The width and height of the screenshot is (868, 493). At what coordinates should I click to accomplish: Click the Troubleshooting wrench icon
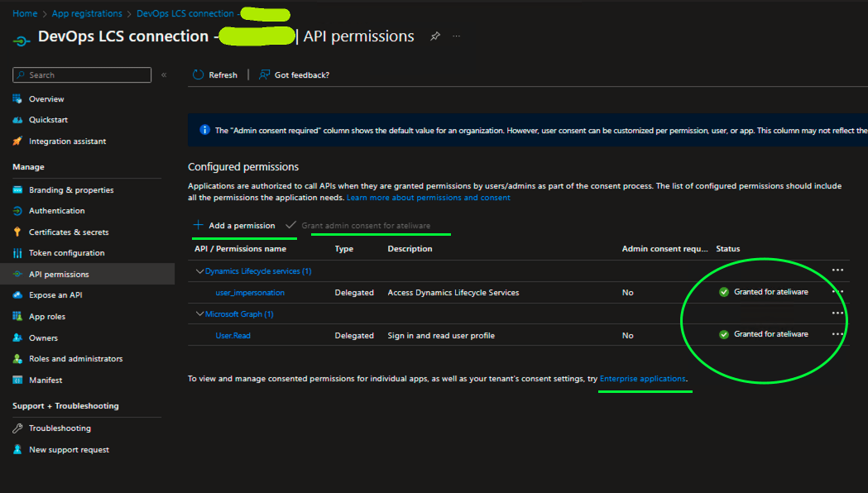pyautogui.click(x=17, y=428)
